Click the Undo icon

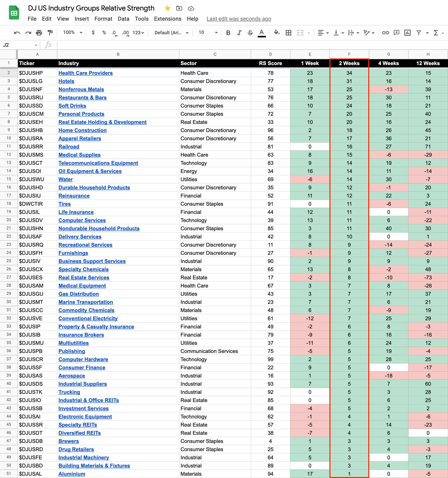pos(17,33)
